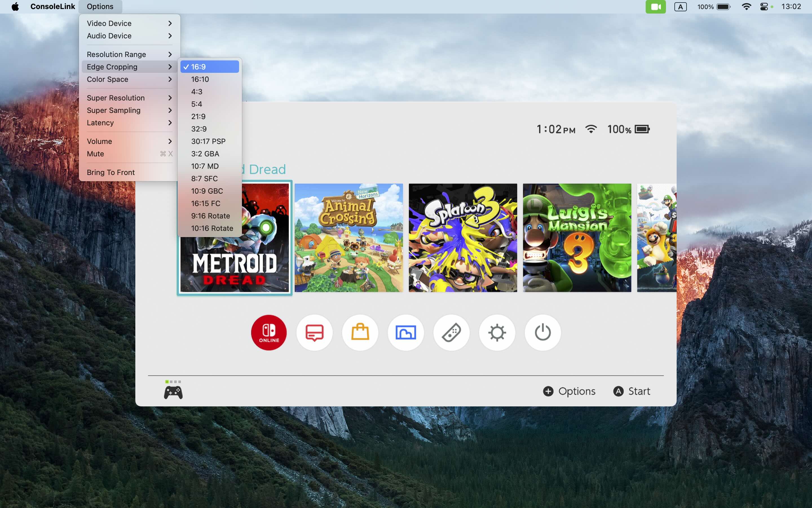
Task: Open the Nintendo Switch Online icon
Action: [x=269, y=332]
